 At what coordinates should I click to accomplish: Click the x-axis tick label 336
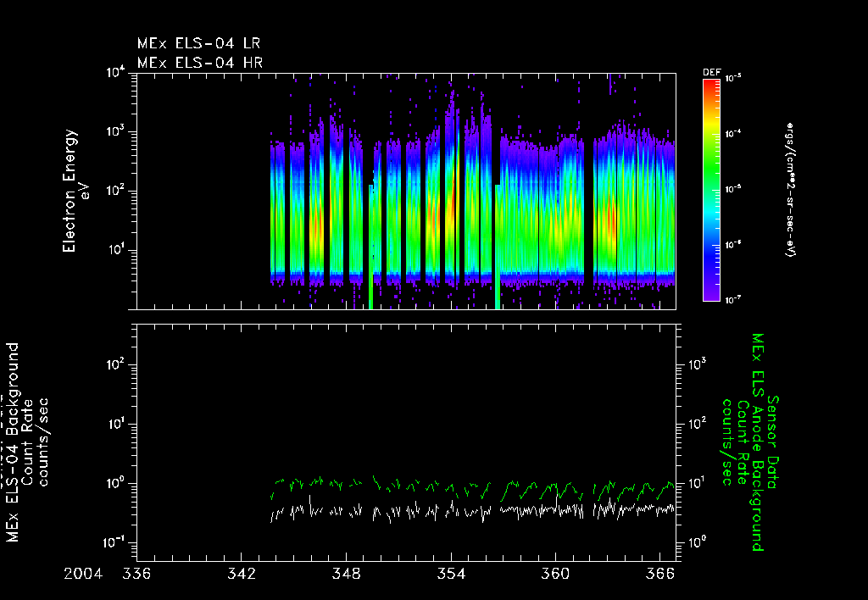pos(136,574)
